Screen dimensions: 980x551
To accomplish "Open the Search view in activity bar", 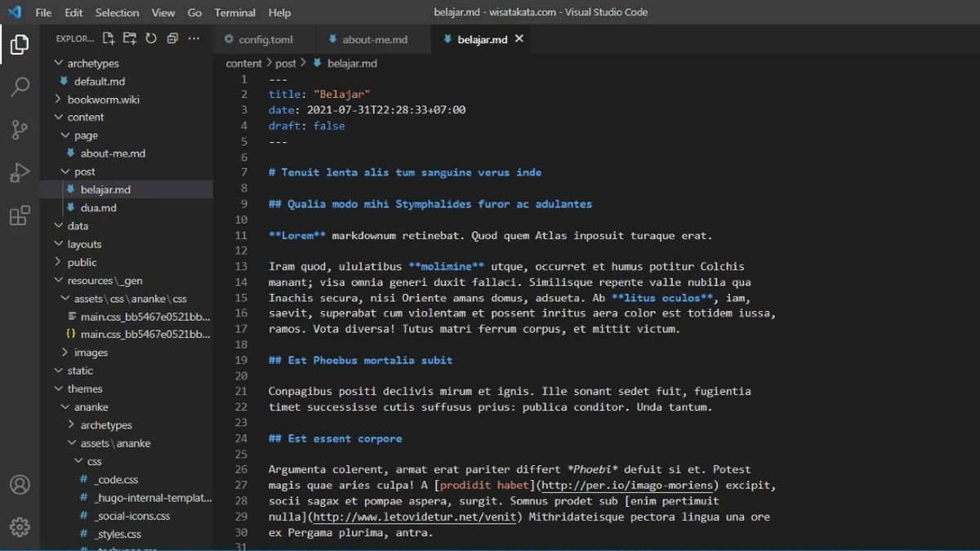I will coord(20,87).
